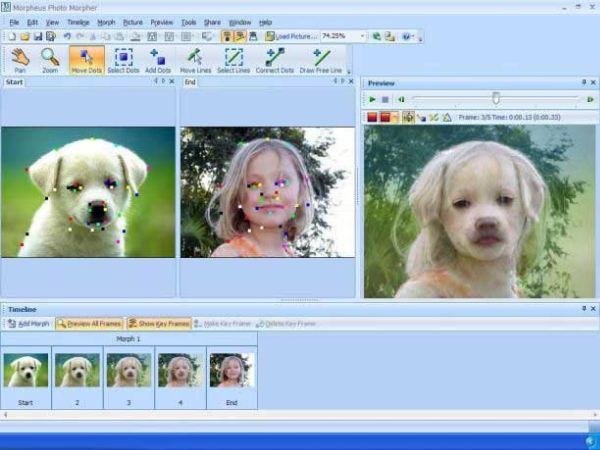Screen dimensions: 600x450
Task: Click the green export icon after the zoom box
Action: tap(377, 36)
